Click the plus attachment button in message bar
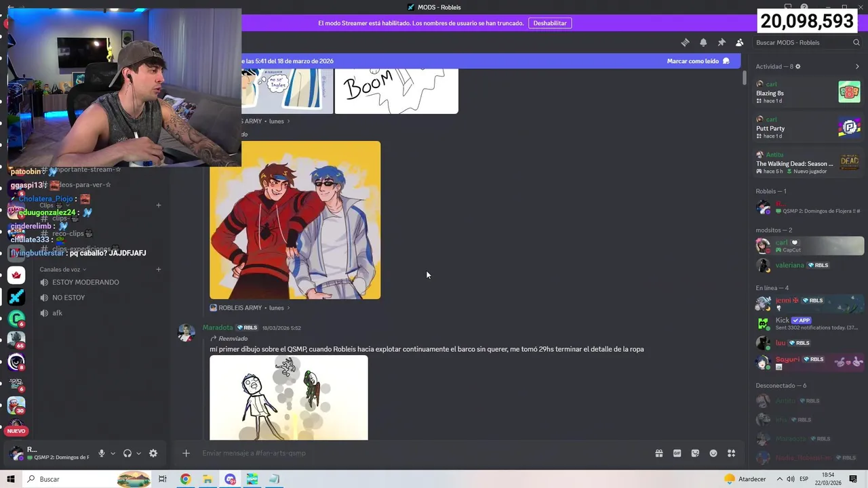Image resolution: width=868 pixels, height=488 pixels. tap(186, 453)
